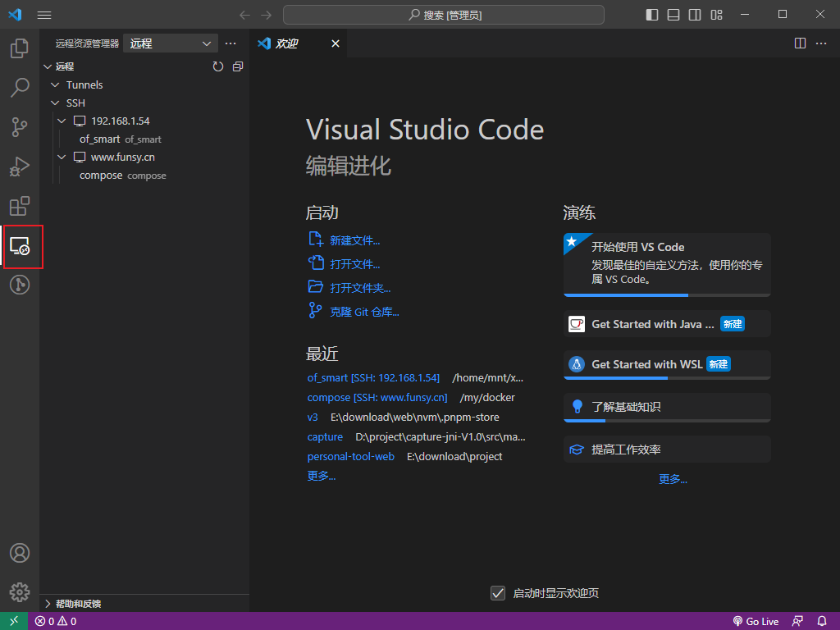Open the 远程 dropdown selector
This screenshot has height=630, width=840.
171,43
